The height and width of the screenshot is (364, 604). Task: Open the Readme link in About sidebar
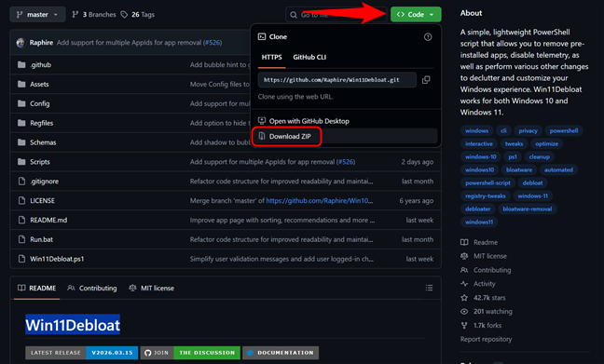tap(479, 242)
